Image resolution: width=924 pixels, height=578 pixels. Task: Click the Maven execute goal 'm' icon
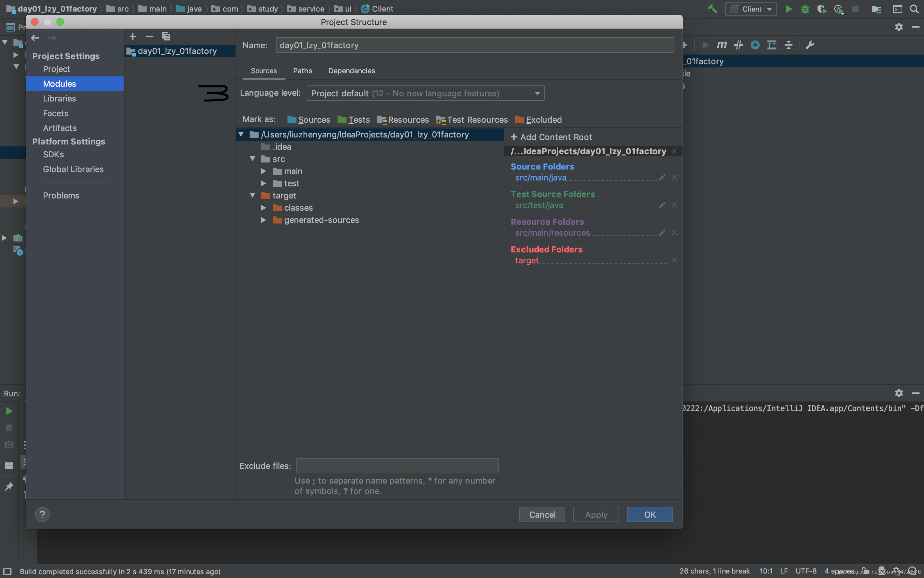[722, 45]
